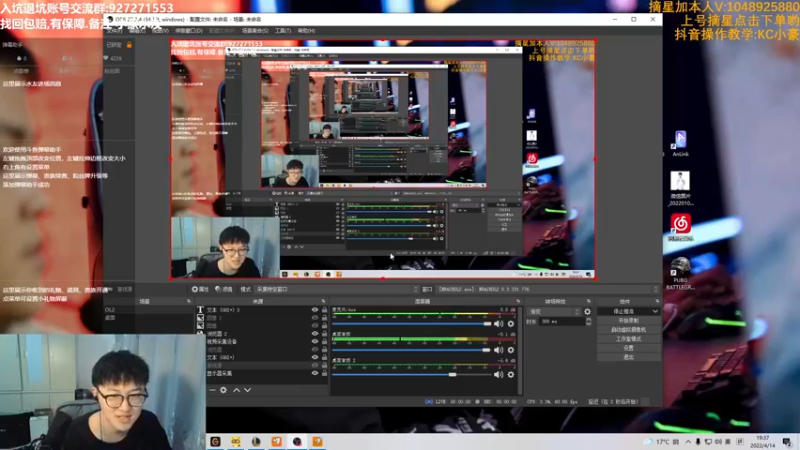The image size is (800, 450).
Task: Open the 帮助(H) menu
Action: pos(306,31)
